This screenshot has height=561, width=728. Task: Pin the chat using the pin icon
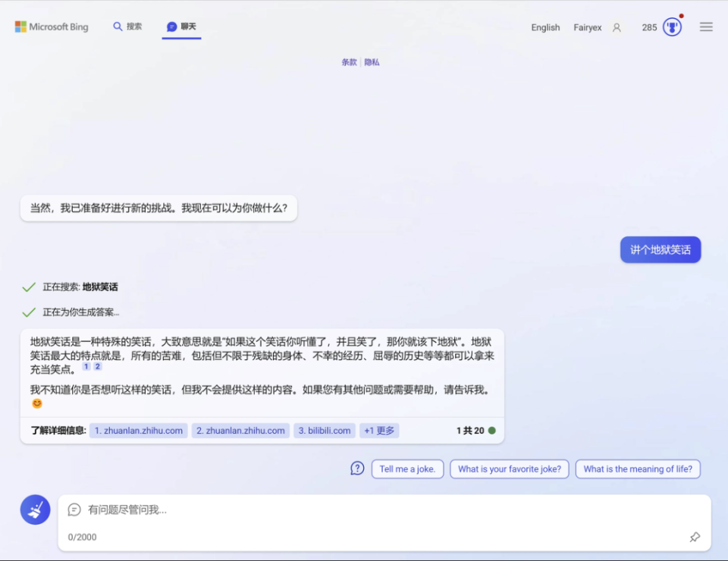(x=695, y=537)
